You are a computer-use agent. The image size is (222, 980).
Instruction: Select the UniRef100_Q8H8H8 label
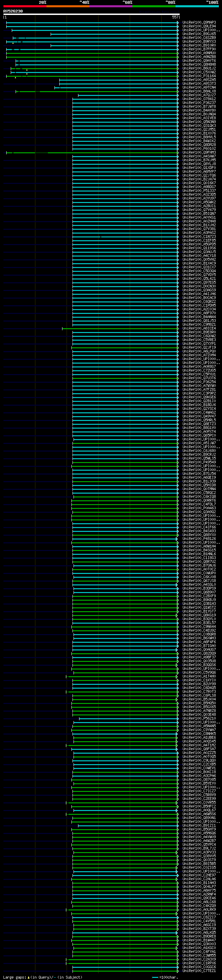pos(199,64)
